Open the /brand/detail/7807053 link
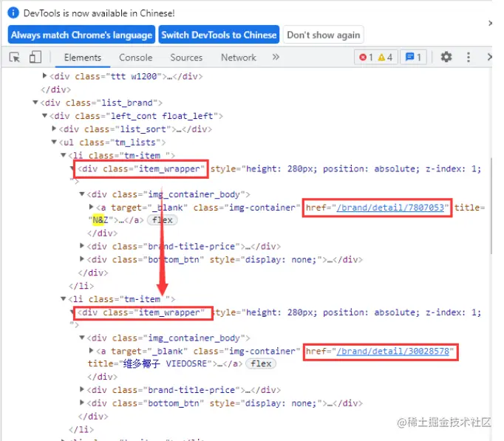The width and height of the screenshot is (504, 441). point(390,208)
